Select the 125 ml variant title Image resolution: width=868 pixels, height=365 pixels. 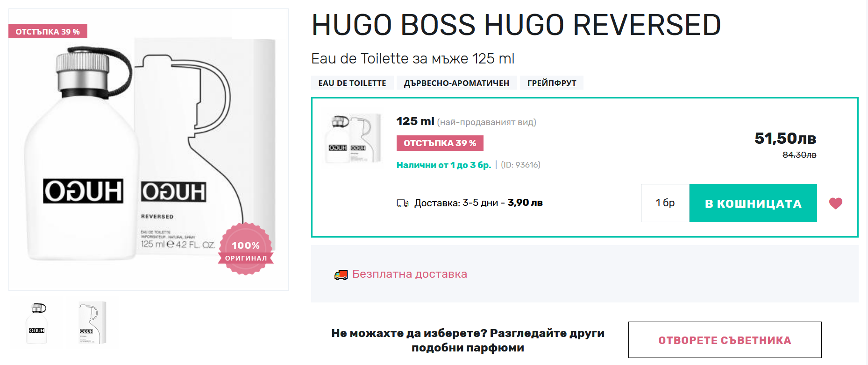[x=415, y=121]
